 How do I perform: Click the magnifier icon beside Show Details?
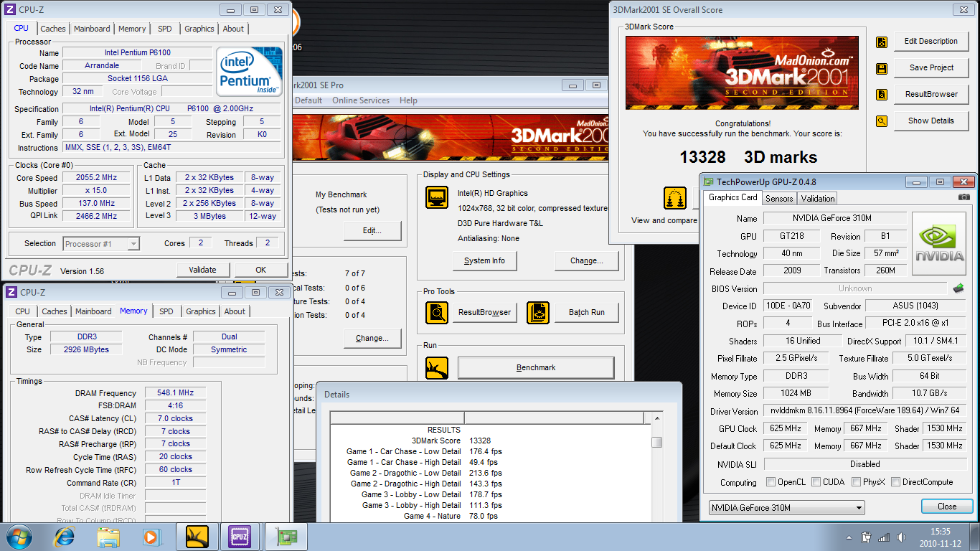[x=882, y=121]
